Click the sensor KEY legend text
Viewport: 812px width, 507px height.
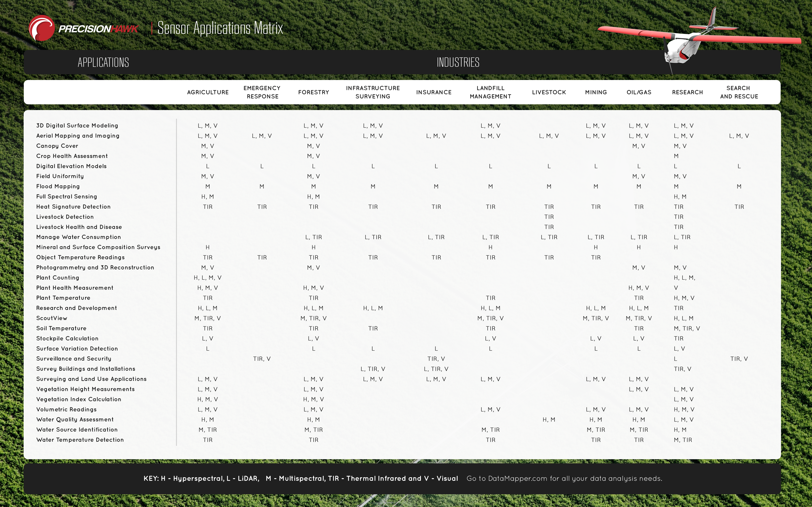[x=301, y=479]
